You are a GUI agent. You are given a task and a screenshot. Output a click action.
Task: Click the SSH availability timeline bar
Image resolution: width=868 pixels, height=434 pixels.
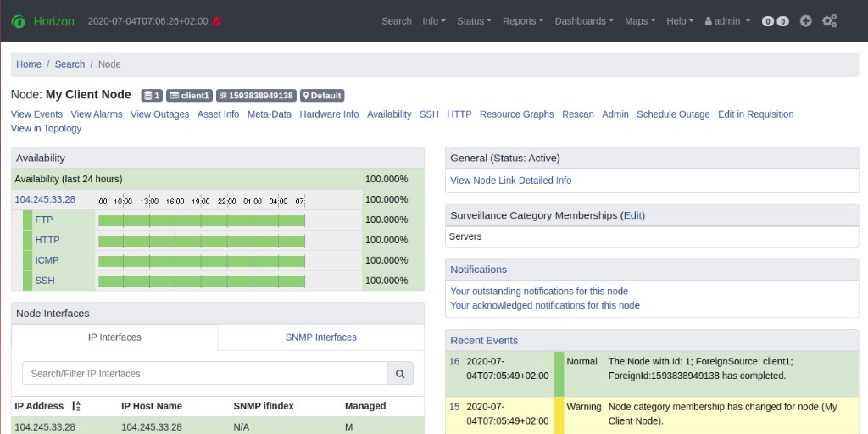tap(202, 281)
